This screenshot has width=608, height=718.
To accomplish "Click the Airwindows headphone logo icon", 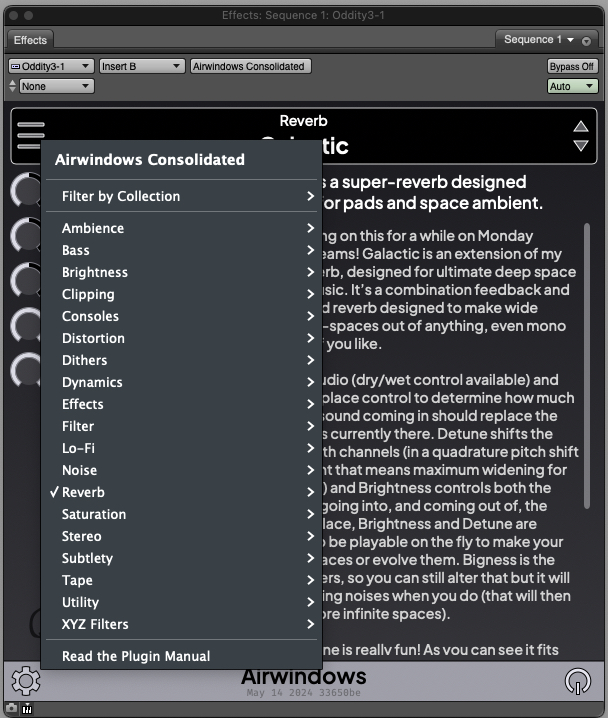I will tap(578, 681).
